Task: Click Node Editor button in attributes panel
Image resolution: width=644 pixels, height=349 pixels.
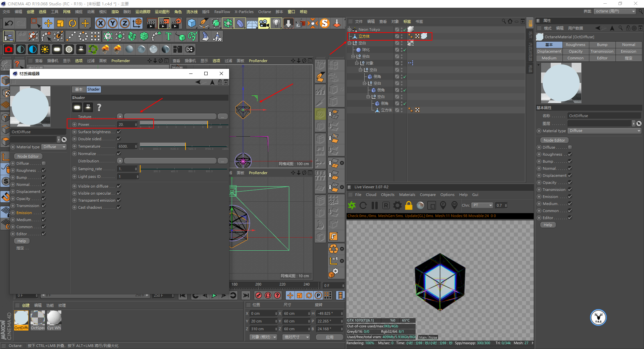Action: (554, 140)
